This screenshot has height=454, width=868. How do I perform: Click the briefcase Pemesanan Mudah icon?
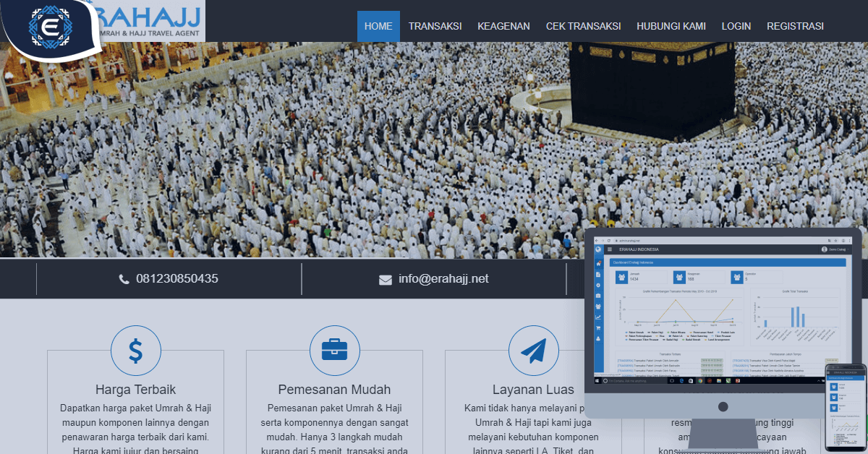tap(335, 351)
